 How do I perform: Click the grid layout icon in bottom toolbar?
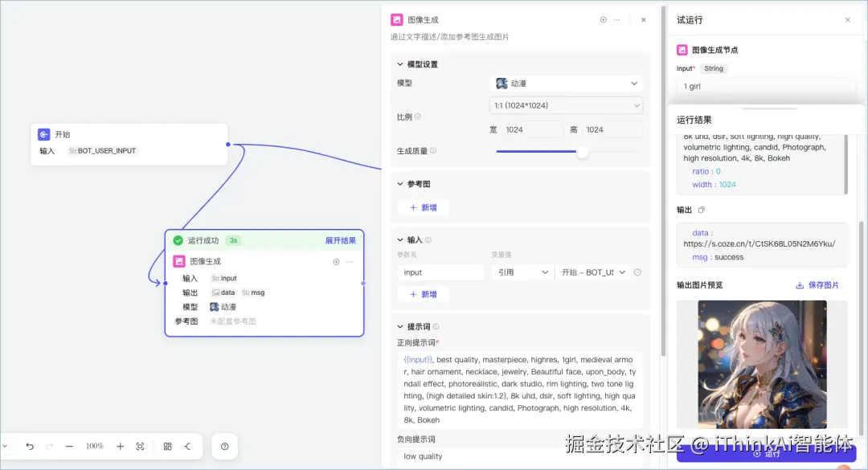(x=167, y=446)
